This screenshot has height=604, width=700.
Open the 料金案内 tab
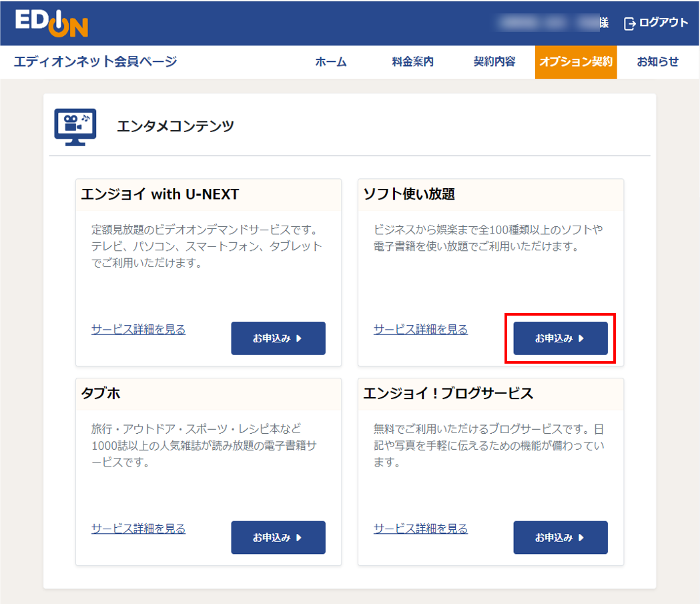pos(412,61)
